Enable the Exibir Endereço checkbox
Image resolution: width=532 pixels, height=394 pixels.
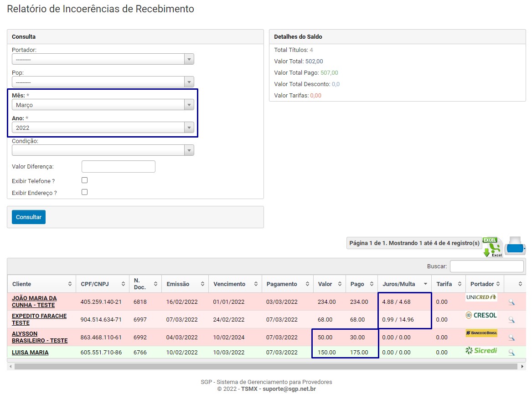click(84, 192)
